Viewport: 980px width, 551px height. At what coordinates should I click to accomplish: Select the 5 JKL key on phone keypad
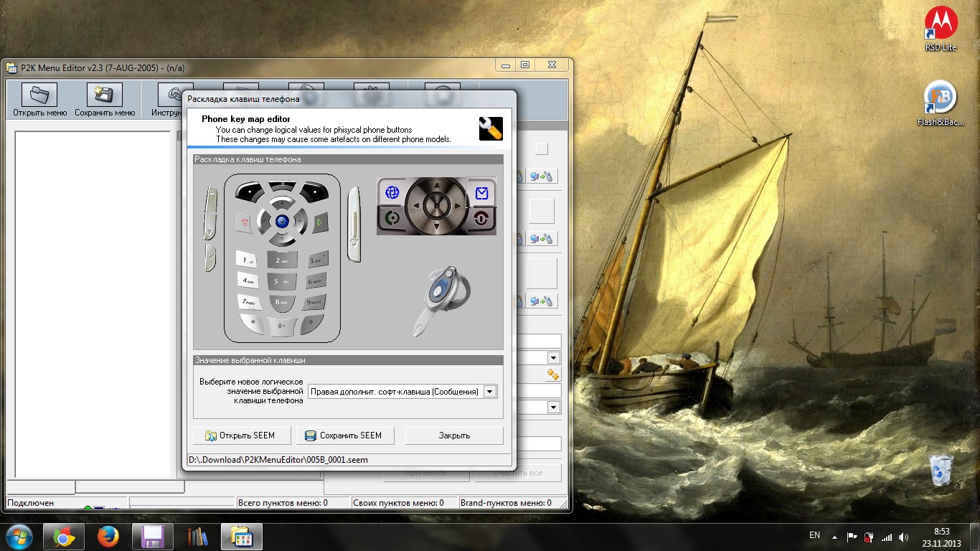point(282,283)
